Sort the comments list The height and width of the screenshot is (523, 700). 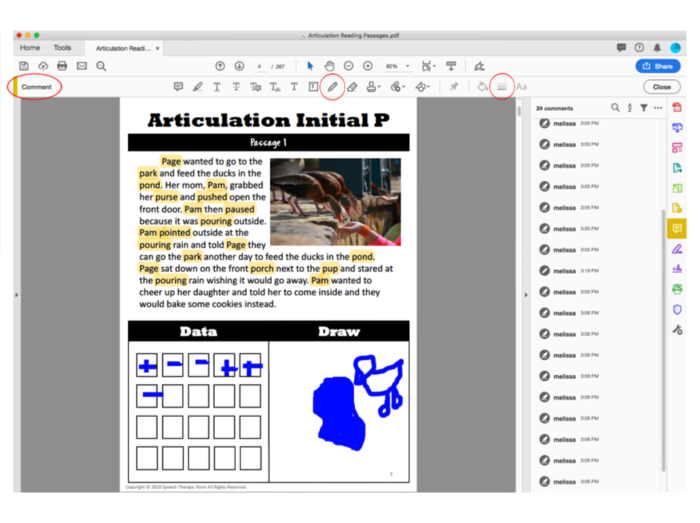tap(629, 108)
